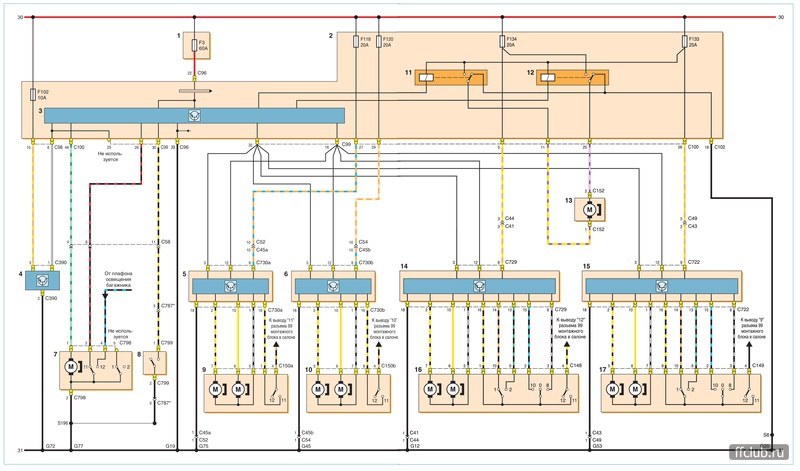Image resolution: width=800 pixels, height=471 pixels.
Task: Click the G72 ground point label
Action: tap(50, 446)
